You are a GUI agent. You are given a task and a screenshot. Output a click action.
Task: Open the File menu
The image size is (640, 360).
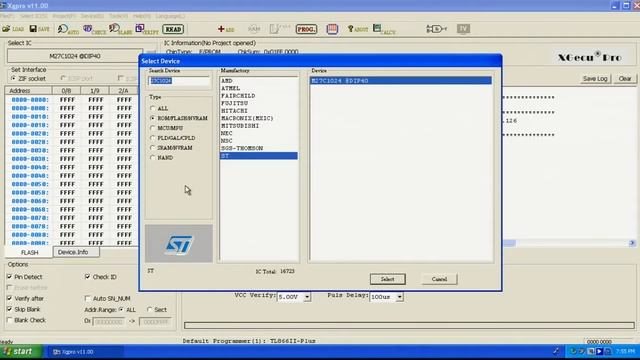click(x=7, y=16)
